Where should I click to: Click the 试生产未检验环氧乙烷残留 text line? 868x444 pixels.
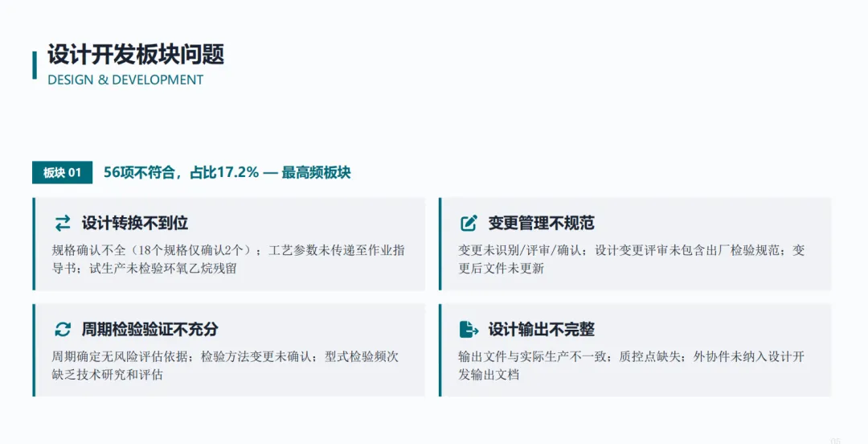pos(163,269)
